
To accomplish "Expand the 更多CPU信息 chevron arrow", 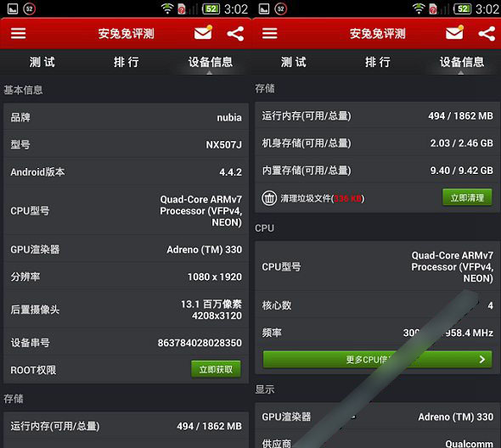I will point(482,360).
